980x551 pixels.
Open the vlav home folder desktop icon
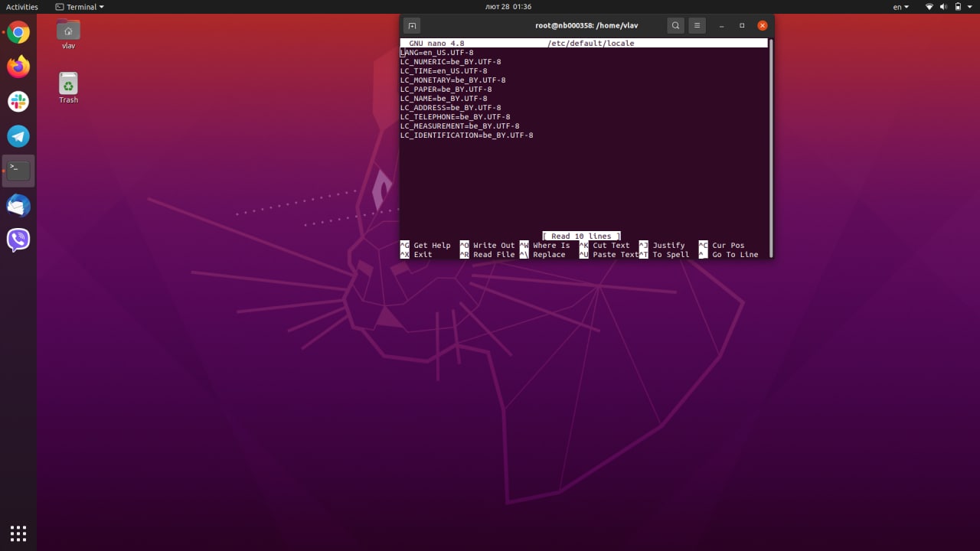(x=69, y=34)
